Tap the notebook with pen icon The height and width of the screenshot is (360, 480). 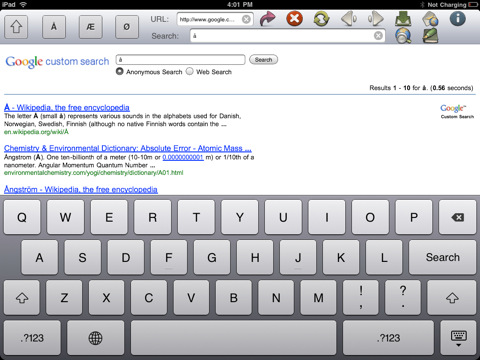click(x=430, y=36)
